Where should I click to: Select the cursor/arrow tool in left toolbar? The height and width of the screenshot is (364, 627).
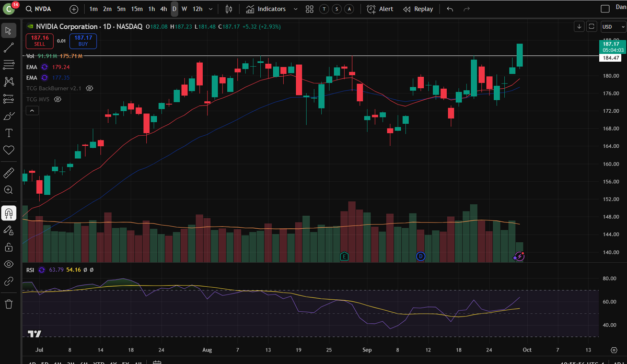tap(8, 30)
